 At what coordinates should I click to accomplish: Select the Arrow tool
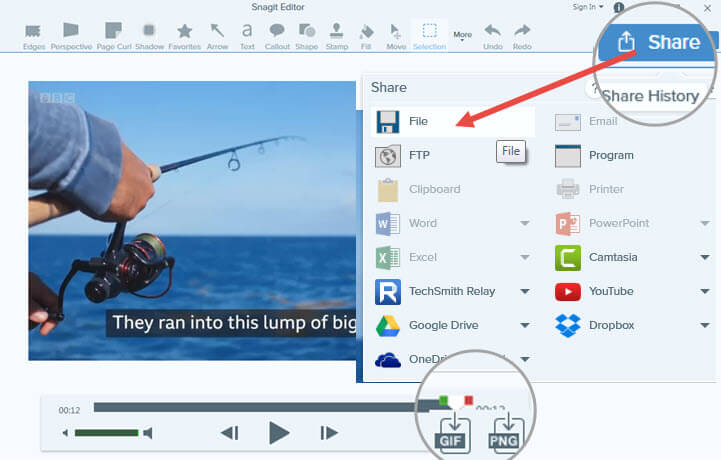click(217, 37)
